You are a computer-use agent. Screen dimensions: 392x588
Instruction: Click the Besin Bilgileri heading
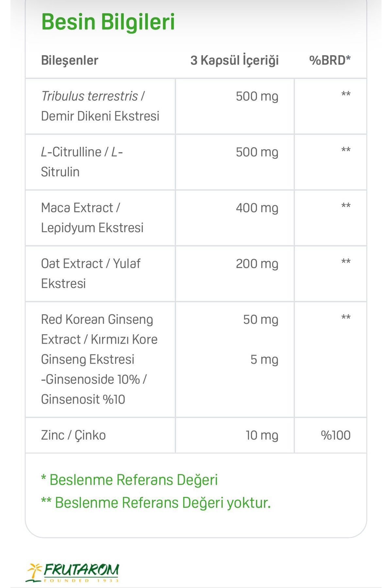point(108,22)
